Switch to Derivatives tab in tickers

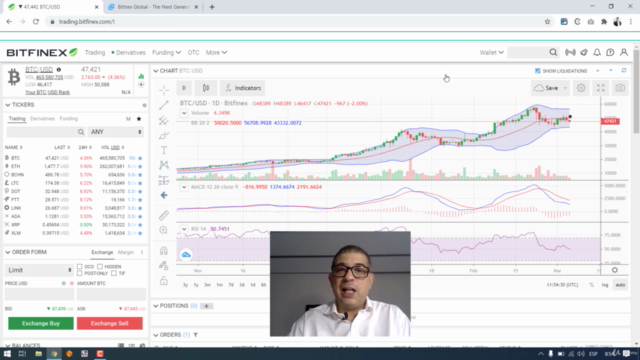42,119
